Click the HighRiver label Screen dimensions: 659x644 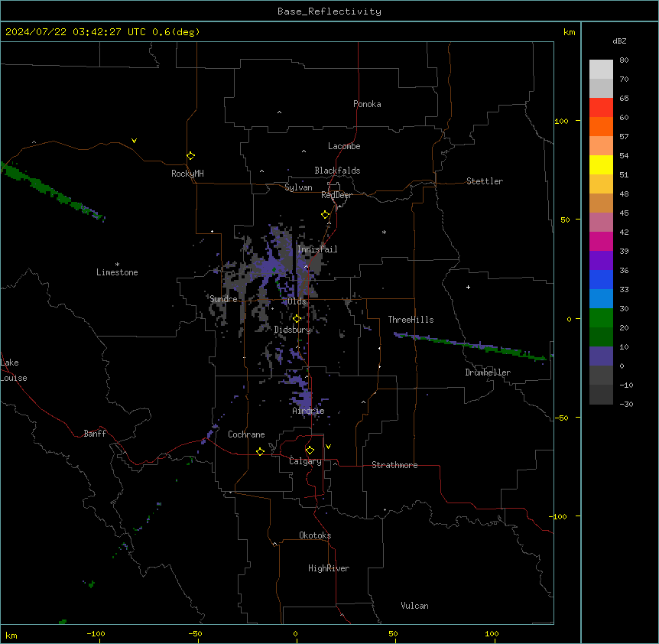click(329, 568)
